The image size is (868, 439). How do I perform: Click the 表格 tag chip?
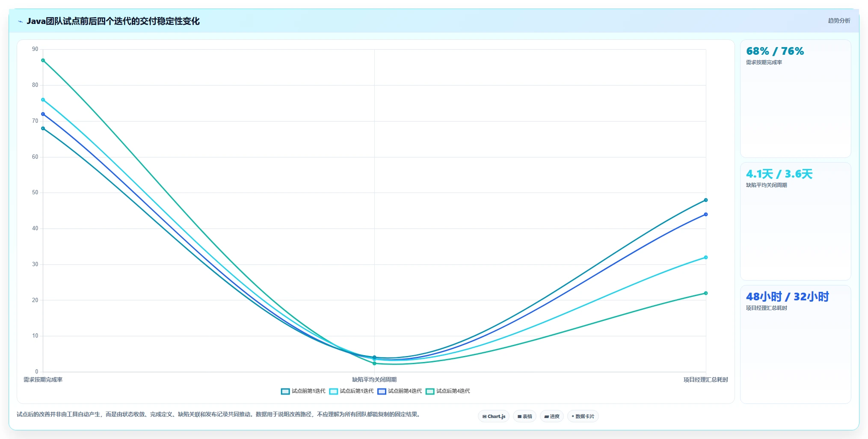pos(524,416)
